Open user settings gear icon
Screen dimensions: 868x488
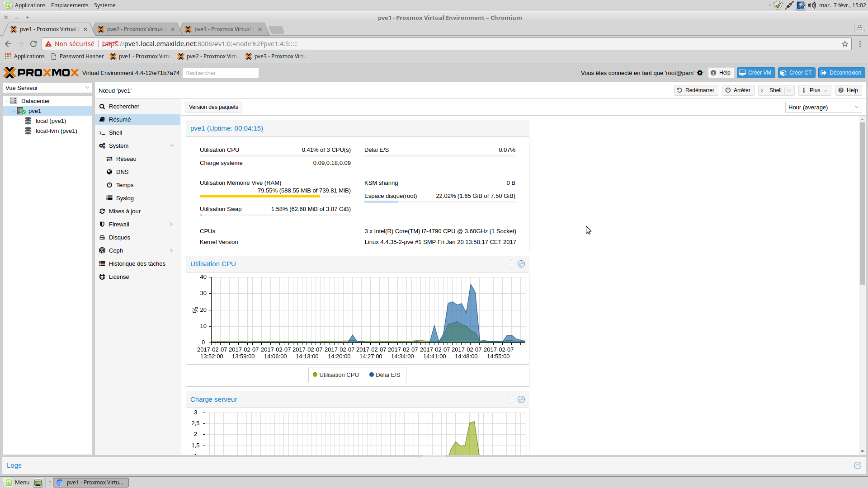pyautogui.click(x=700, y=73)
